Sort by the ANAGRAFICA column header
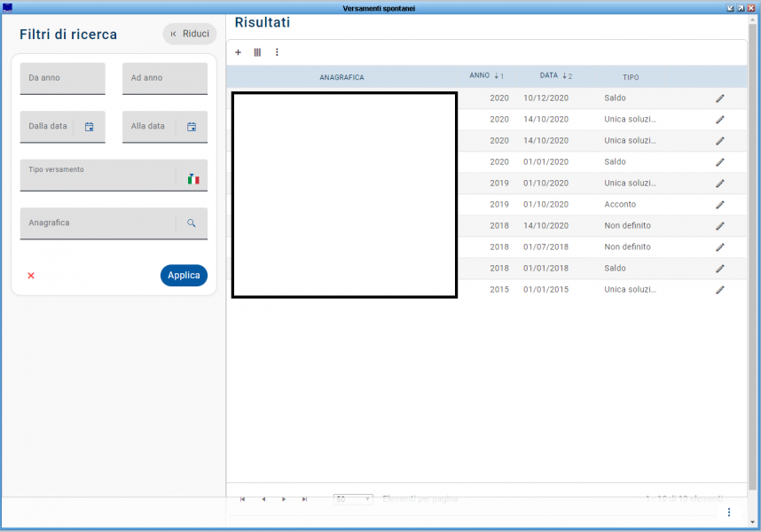 (x=341, y=77)
